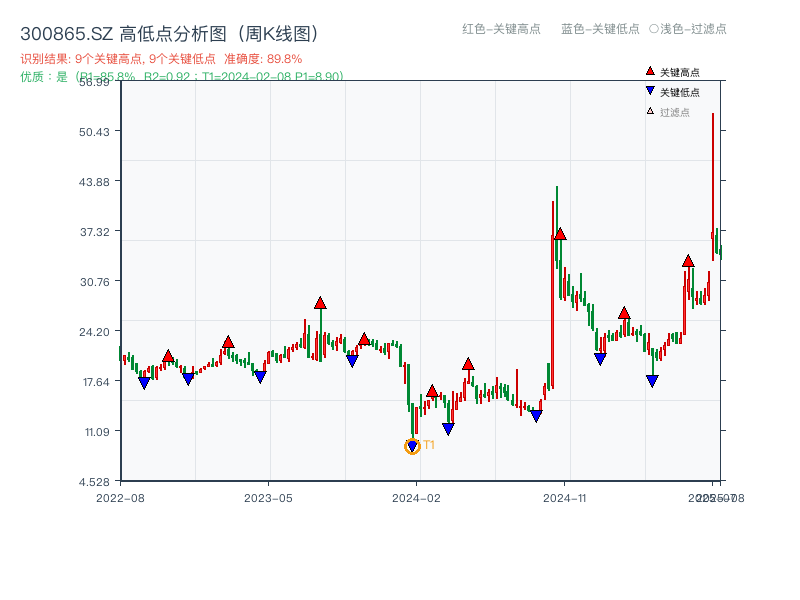Click the first red key high marker

click(x=168, y=355)
